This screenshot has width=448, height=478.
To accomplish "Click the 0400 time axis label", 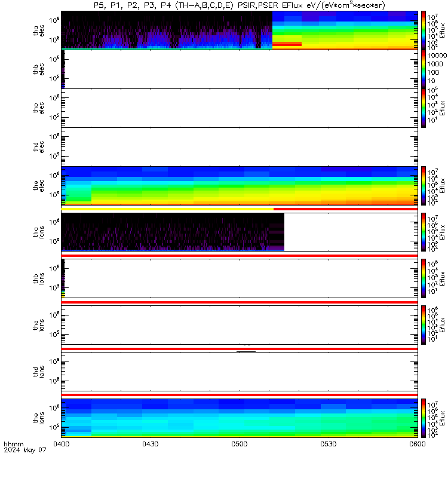I will (62, 444).
